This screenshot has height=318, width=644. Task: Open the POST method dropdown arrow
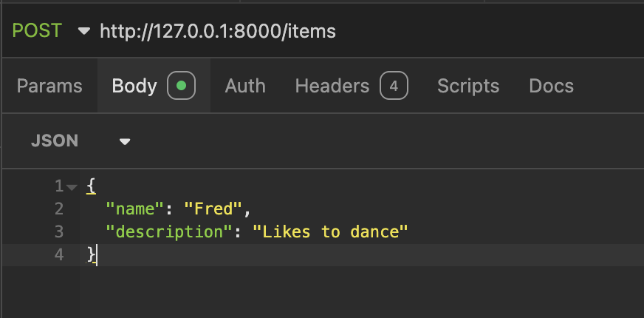(83, 31)
